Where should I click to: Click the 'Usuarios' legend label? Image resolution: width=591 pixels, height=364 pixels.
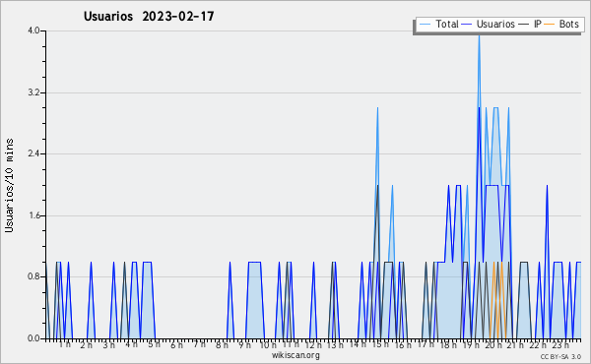495,24
